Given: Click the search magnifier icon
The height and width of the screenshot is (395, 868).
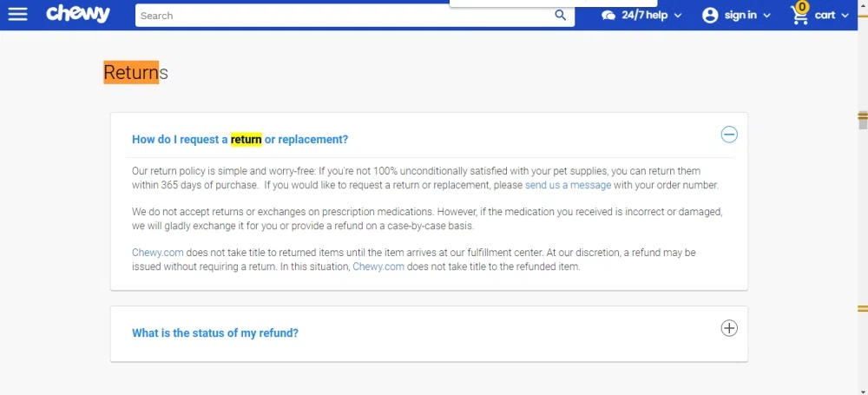Looking at the screenshot, I should point(560,16).
